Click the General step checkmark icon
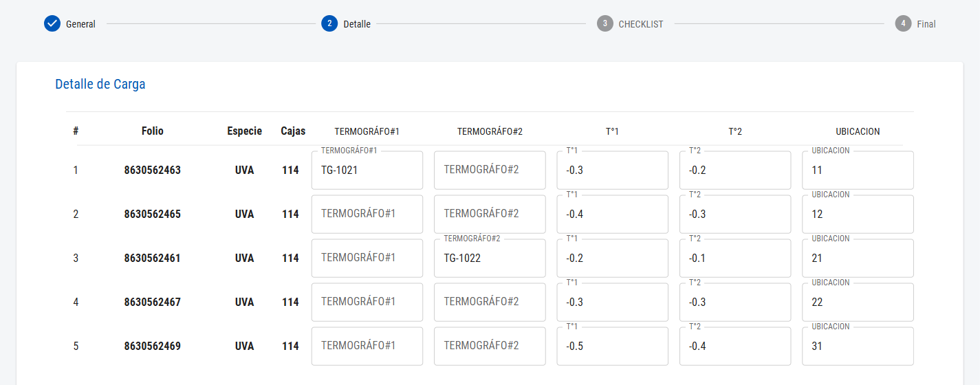The image size is (980, 385). pos(52,24)
